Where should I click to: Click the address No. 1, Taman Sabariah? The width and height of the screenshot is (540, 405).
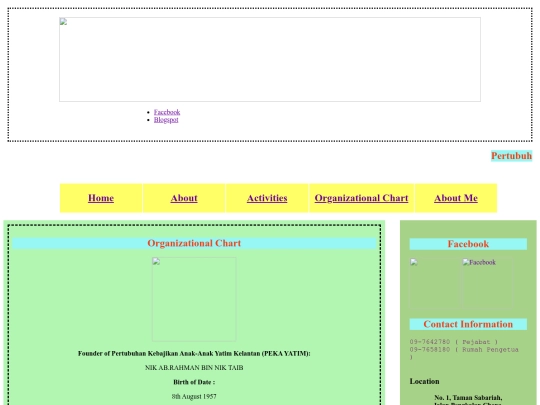[x=468, y=397]
